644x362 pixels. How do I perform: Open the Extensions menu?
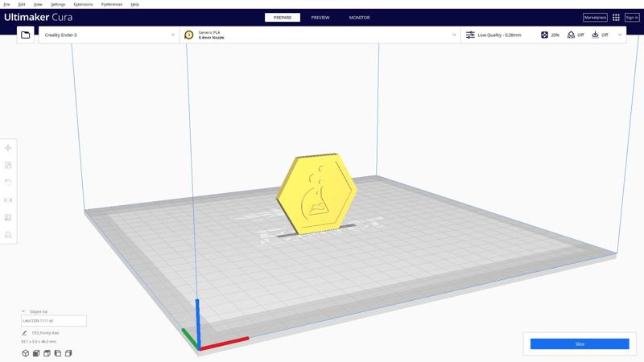(x=83, y=4)
